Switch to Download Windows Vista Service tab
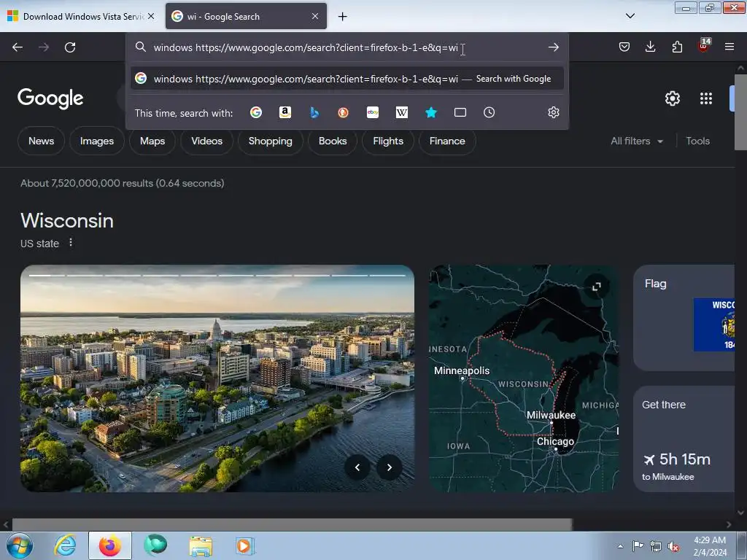747x560 pixels. click(81, 16)
